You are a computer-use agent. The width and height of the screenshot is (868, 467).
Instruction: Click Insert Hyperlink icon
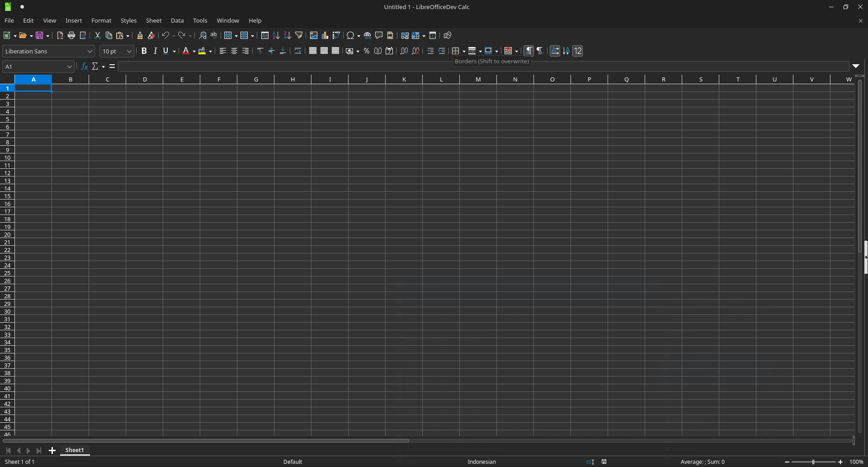pos(368,35)
